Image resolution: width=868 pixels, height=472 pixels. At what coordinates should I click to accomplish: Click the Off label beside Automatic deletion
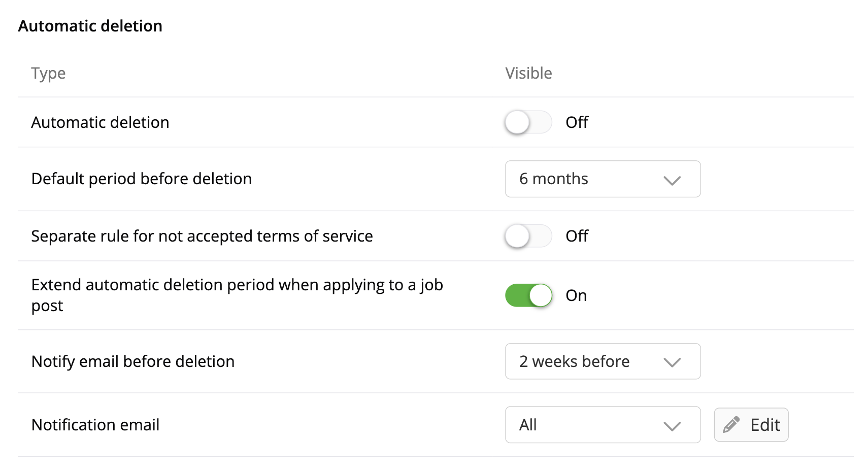pyautogui.click(x=577, y=122)
